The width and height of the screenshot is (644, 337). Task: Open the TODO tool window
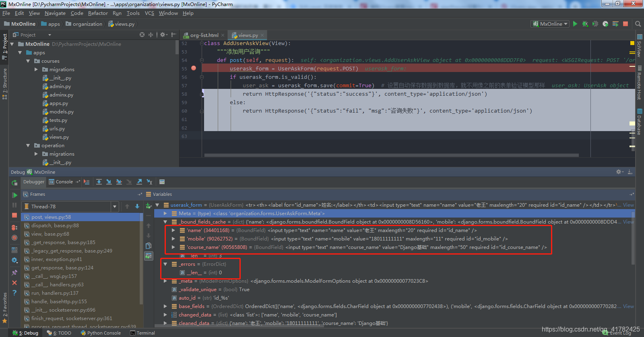59,333
